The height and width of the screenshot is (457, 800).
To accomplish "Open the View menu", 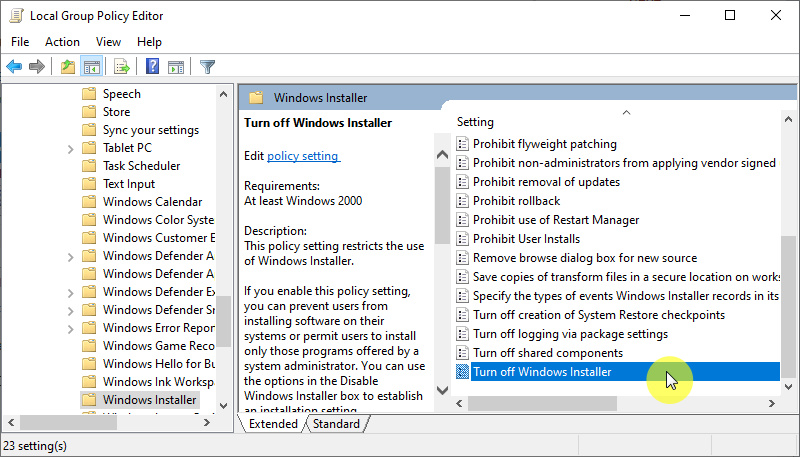I will tap(108, 42).
